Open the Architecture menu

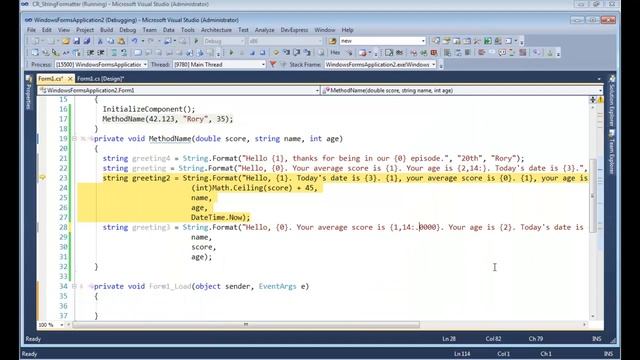[216, 30]
